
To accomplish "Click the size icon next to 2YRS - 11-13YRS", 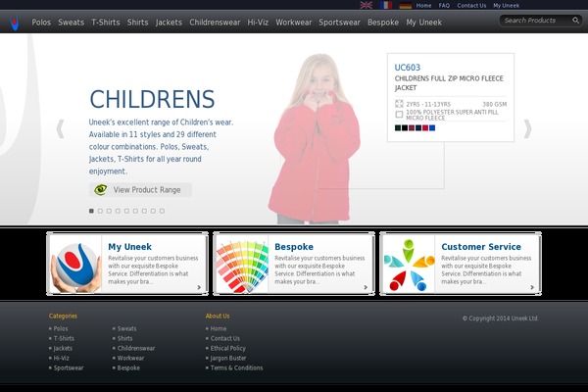I will pos(399,104).
